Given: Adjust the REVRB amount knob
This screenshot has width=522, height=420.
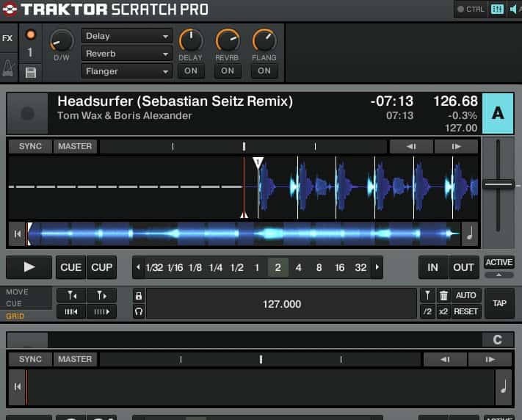Looking at the screenshot, I should [x=228, y=40].
